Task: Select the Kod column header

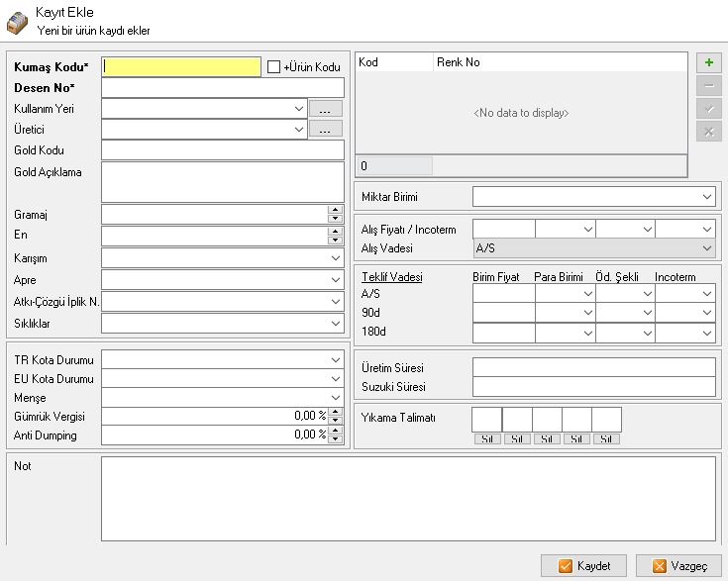Action: coord(393,62)
